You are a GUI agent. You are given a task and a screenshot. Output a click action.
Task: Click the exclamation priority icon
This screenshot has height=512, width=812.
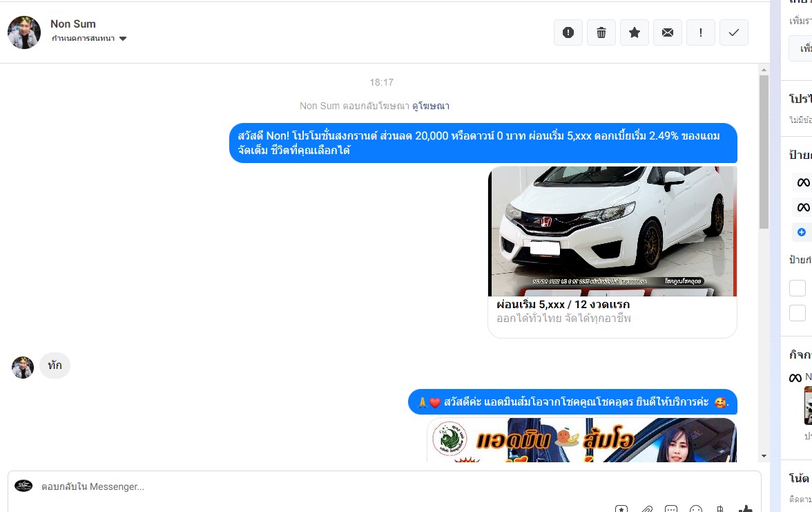(701, 32)
